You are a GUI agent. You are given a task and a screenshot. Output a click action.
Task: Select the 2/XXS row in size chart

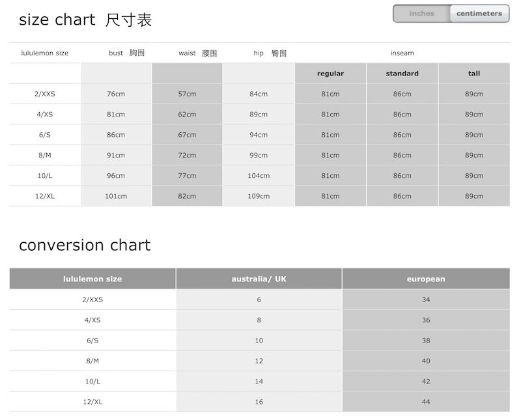click(45, 94)
